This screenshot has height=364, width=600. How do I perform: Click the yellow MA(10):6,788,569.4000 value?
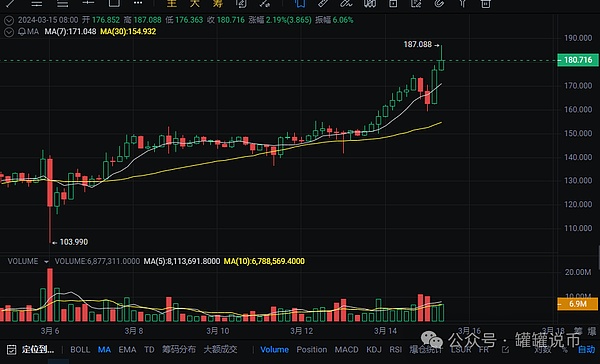(264, 261)
